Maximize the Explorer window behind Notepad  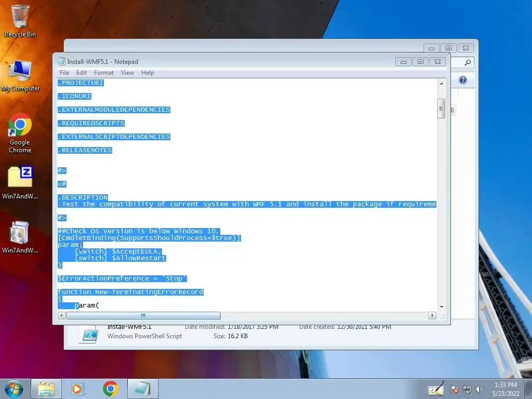(x=448, y=48)
